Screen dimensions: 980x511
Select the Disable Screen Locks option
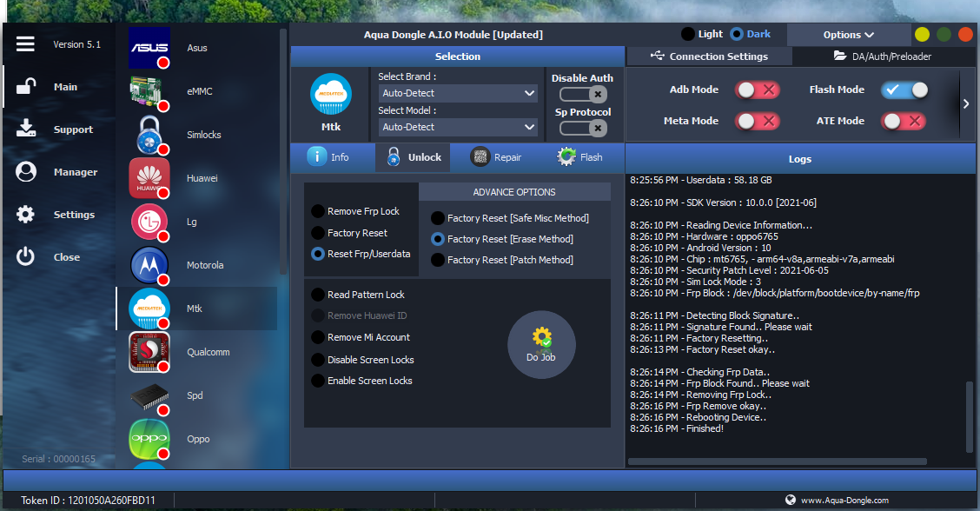[x=318, y=360]
